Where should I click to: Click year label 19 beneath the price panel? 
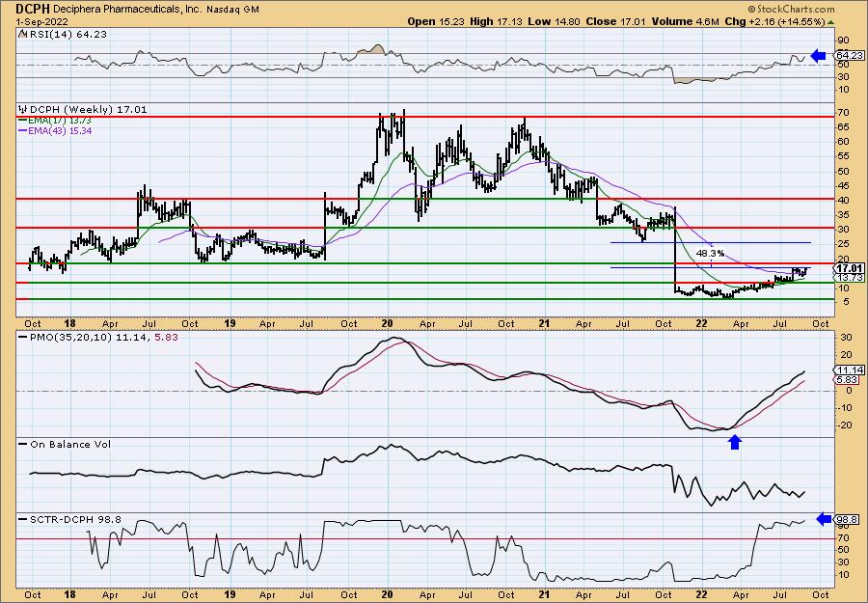(231, 323)
